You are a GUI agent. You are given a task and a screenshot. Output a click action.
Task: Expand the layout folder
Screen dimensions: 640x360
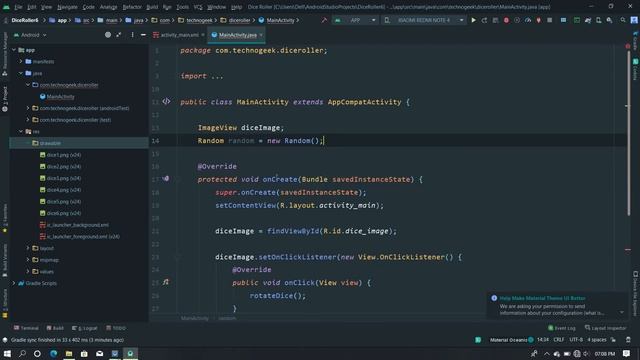[28, 248]
